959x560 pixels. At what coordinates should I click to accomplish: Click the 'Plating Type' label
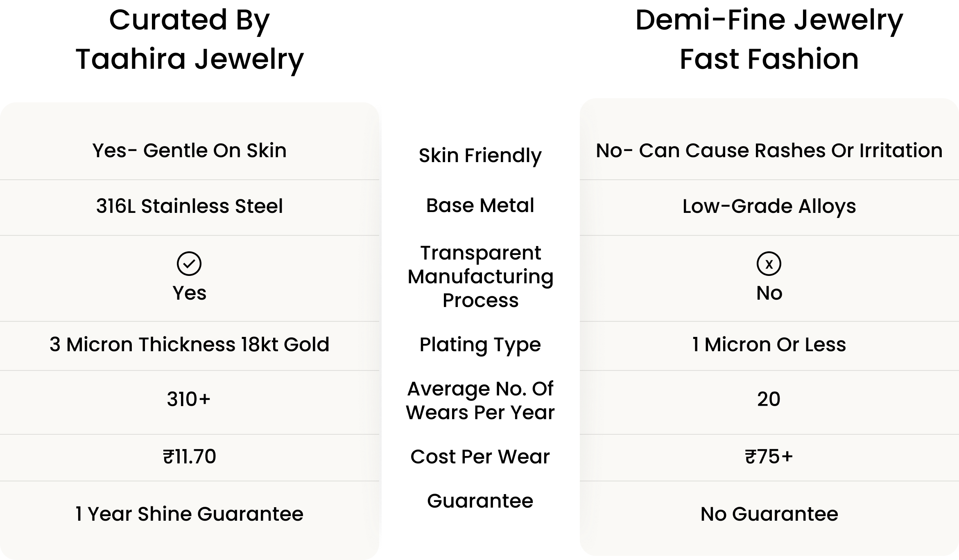[x=480, y=345]
